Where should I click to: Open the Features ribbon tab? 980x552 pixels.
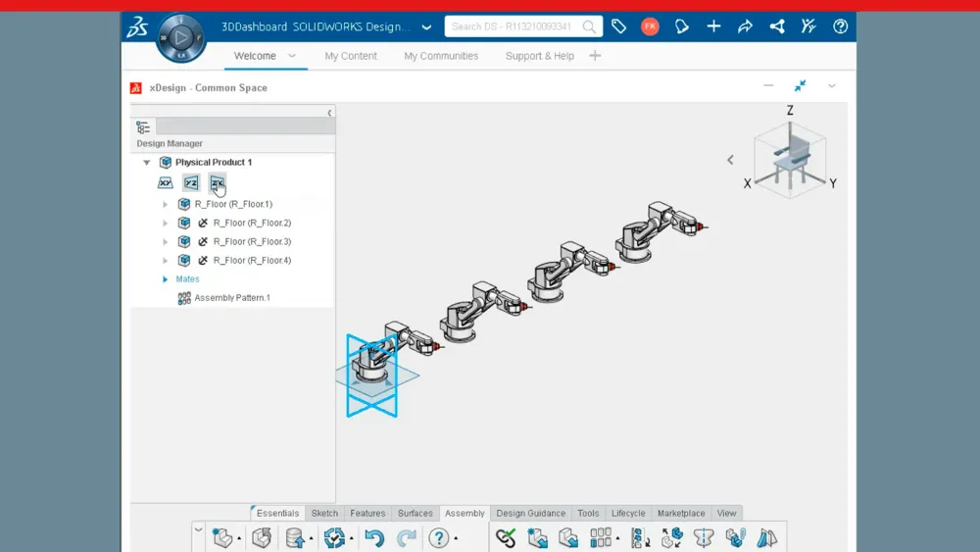point(367,513)
